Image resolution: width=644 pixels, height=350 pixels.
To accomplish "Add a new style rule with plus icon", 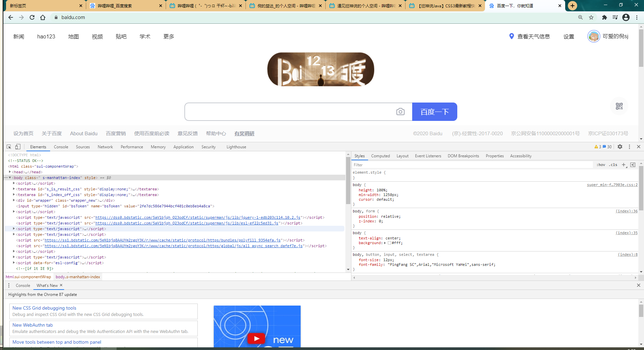I will point(624,165).
